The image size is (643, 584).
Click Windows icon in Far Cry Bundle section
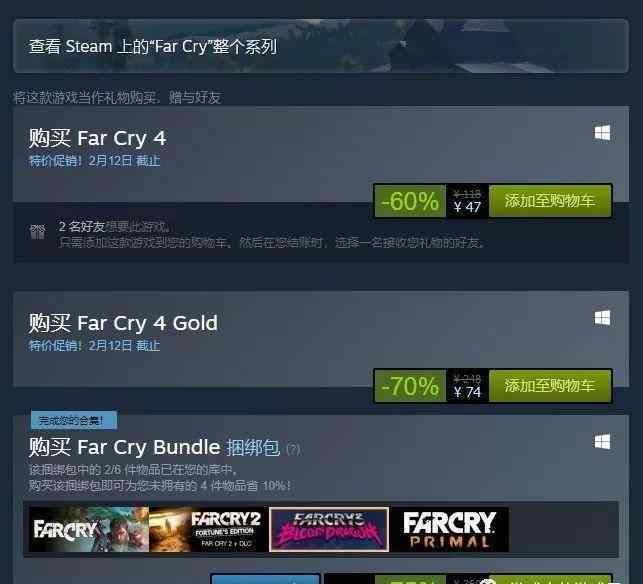[x=602, y=442]
